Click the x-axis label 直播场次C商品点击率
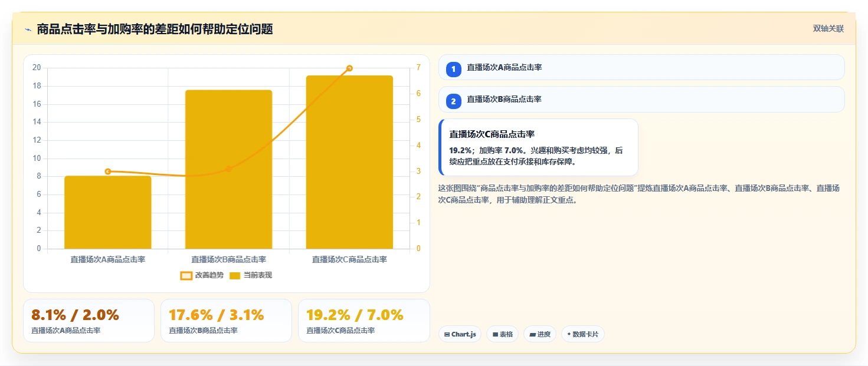Image resolution: width=868 pixels, height=366 pixels. coord(349,259)
